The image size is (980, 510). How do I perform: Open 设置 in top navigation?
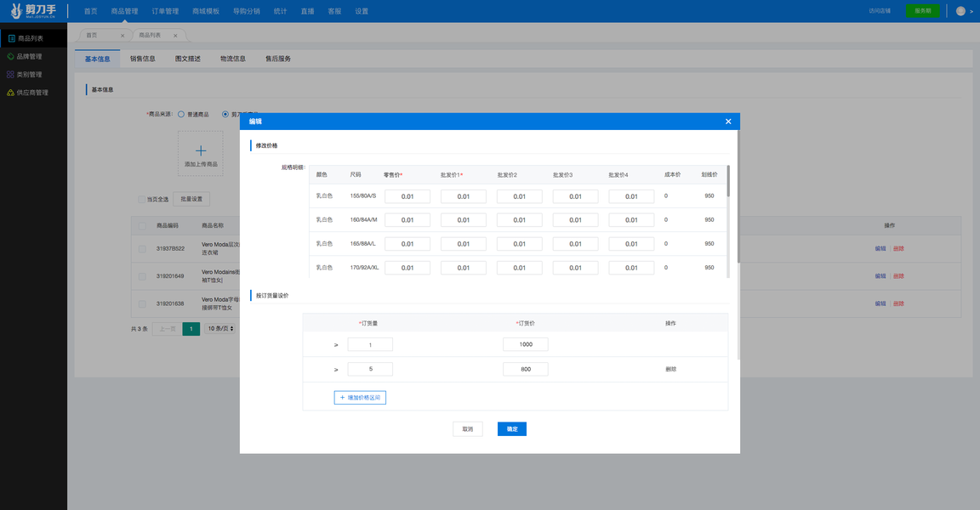tap(362, 11)
